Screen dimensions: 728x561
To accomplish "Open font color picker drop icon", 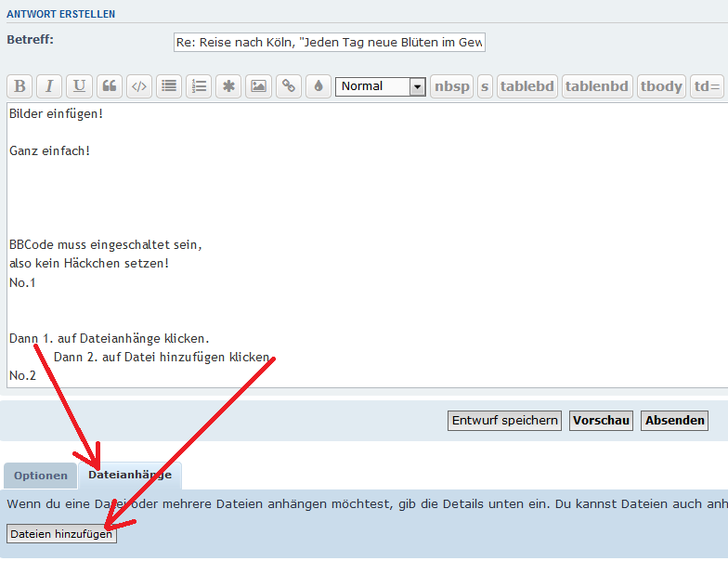I will 318,86.
